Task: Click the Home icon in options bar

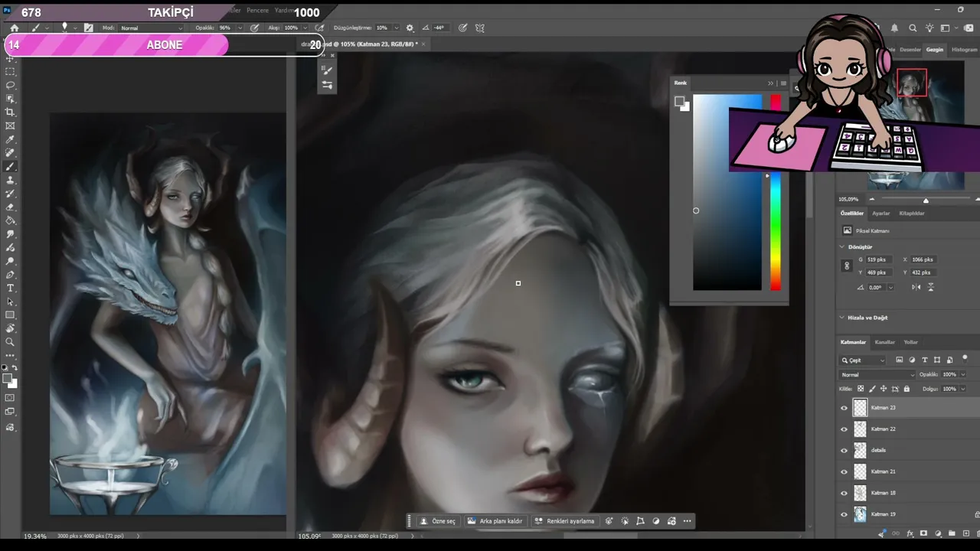Action: 14,28
